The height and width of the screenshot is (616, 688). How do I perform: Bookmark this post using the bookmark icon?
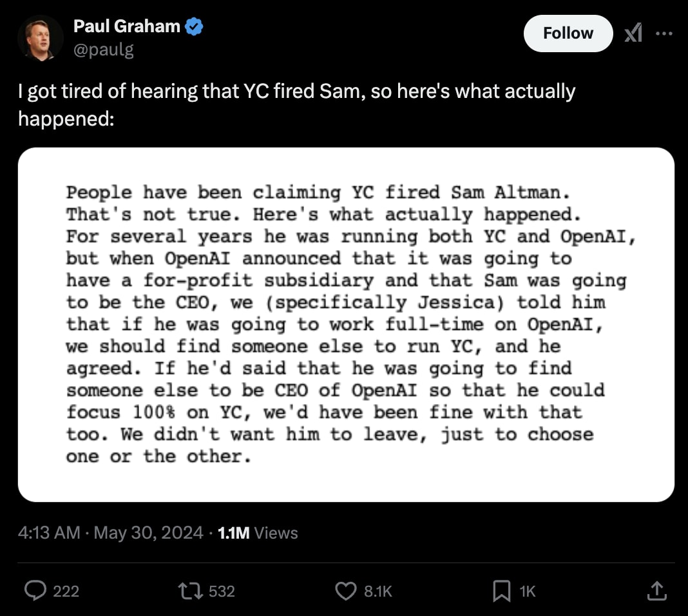501,591
